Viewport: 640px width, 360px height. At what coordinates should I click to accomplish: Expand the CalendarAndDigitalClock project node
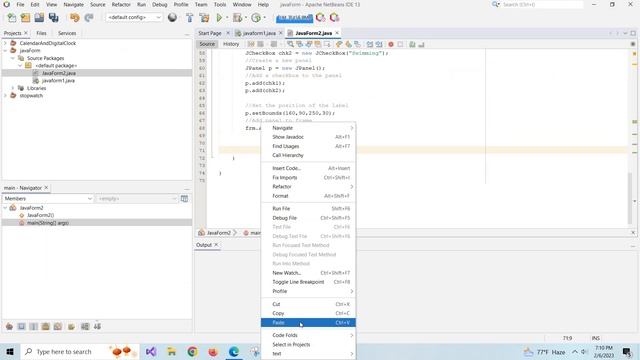[x=5, y=43]
